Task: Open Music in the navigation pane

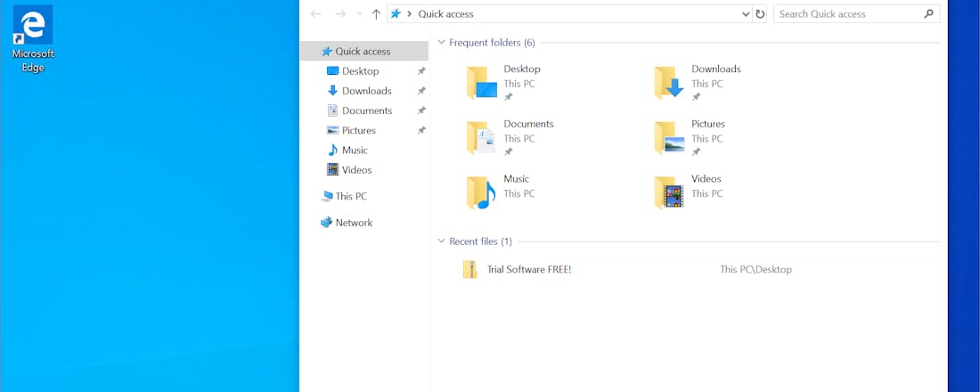Action: coord(355,150)
